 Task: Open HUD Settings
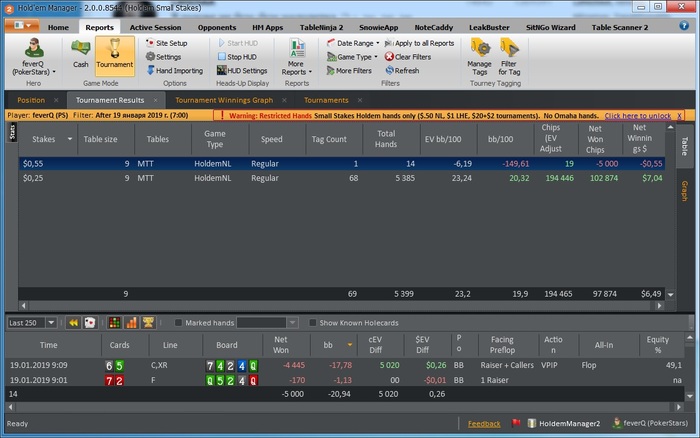coord(242,71)
